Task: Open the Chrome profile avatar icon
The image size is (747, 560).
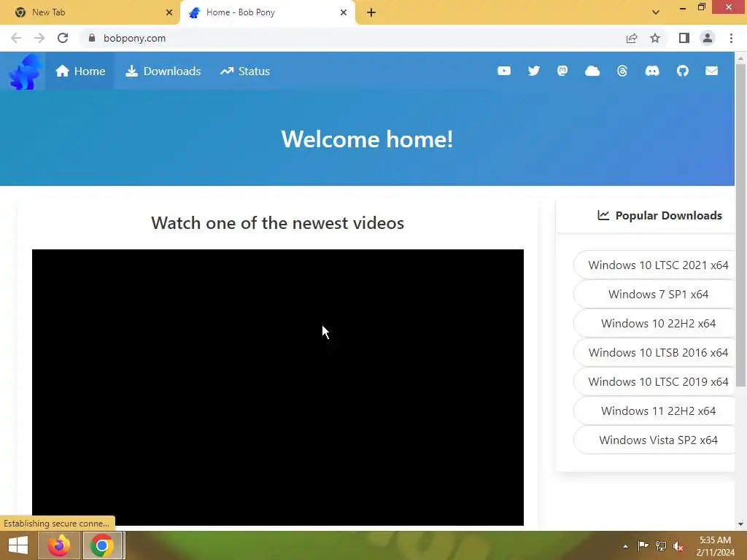Action: point(708,38)
